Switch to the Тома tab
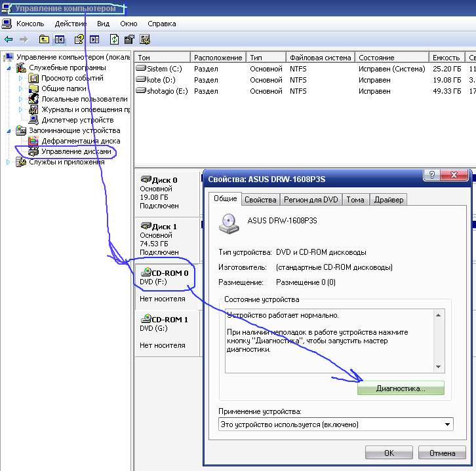 point(355,200)
